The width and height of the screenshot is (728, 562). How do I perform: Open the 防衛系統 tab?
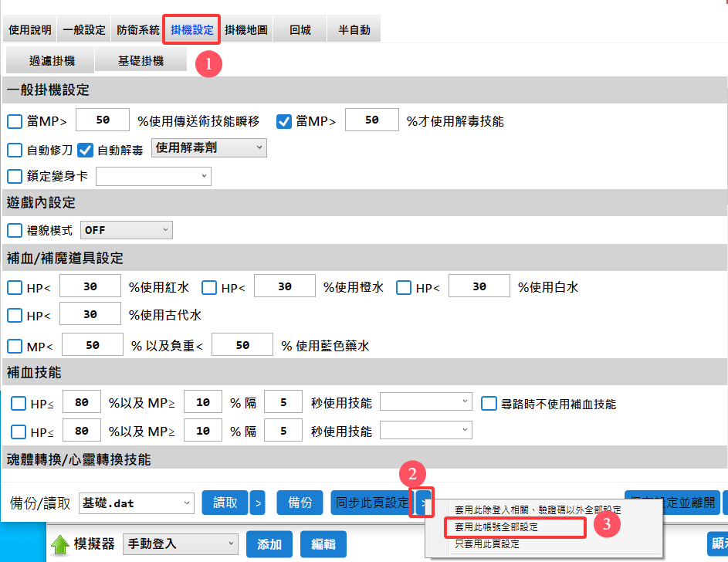[x=138, y=30]
